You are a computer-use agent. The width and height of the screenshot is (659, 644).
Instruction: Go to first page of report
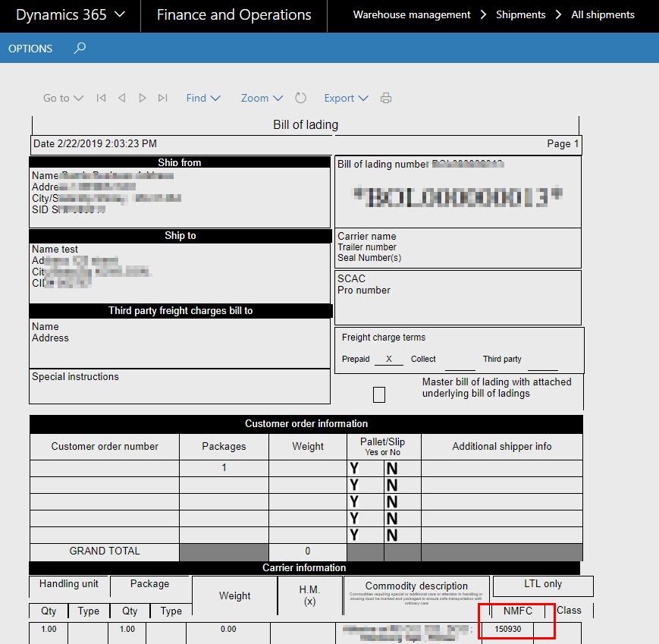click(x=101, y=98)
